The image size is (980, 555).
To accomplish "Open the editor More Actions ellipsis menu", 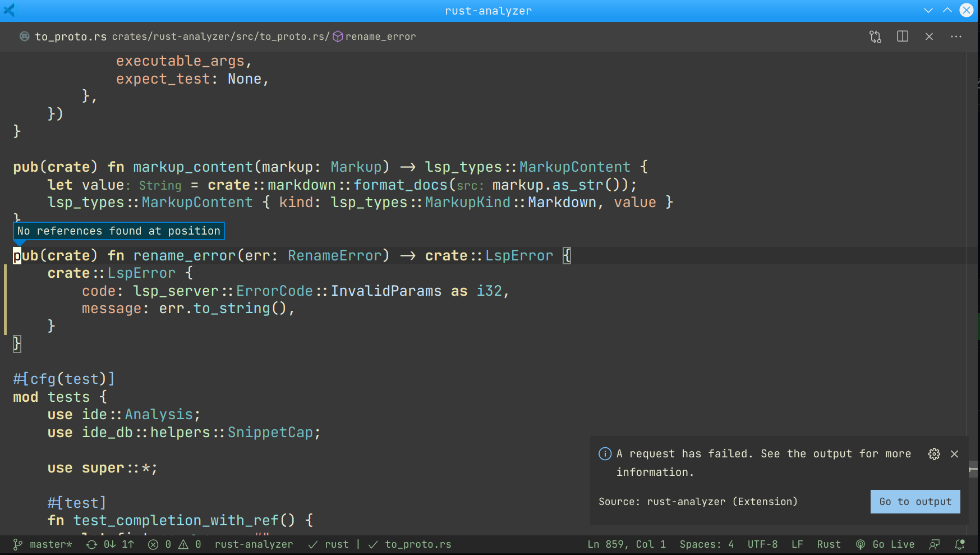I will (956, 36).
